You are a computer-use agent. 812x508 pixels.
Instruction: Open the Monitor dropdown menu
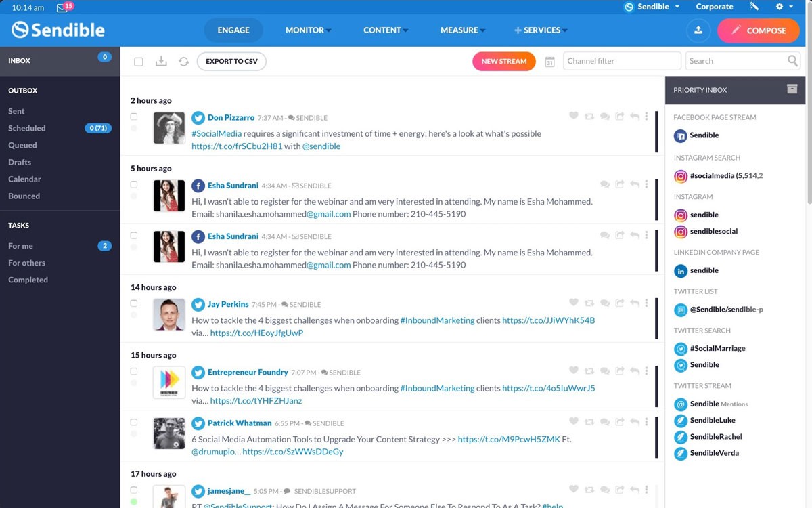(308, 30)
